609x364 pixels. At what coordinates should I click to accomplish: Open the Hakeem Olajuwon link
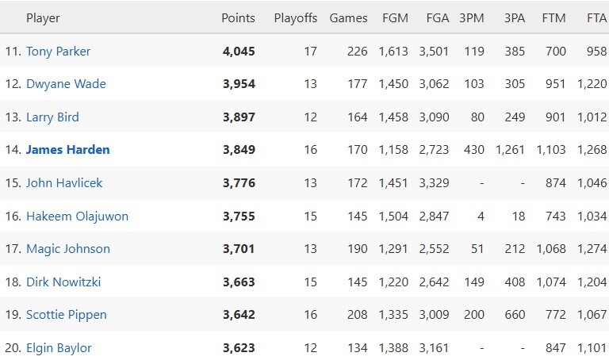point(77,216)
